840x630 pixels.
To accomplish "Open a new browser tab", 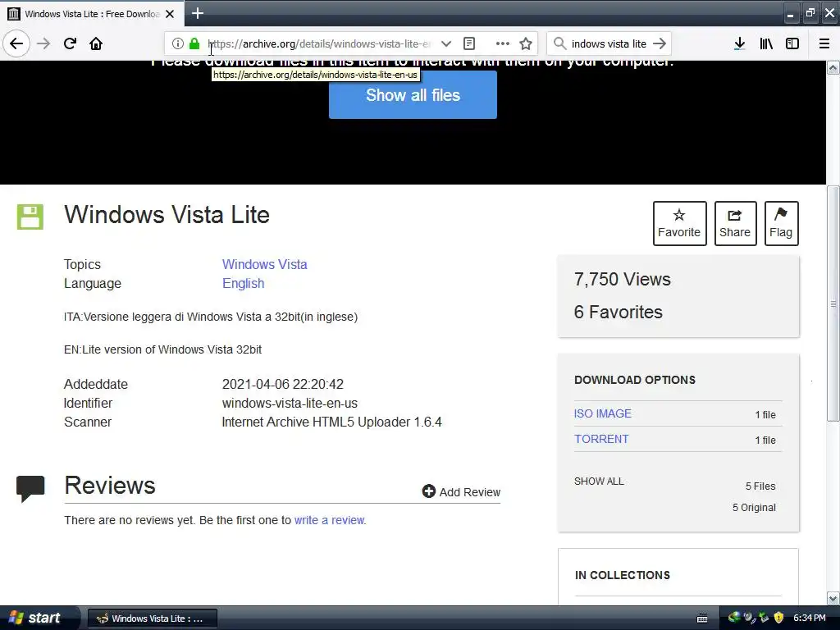I will (x=198, y=13).
